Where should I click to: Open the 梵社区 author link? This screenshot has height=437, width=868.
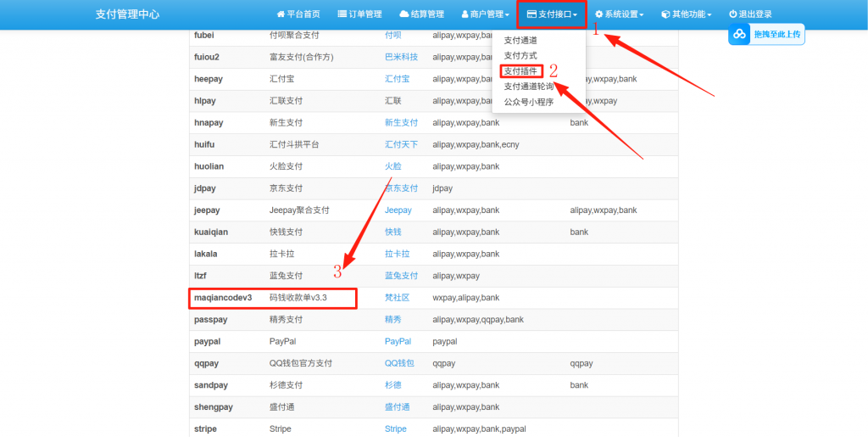[397, 298]
